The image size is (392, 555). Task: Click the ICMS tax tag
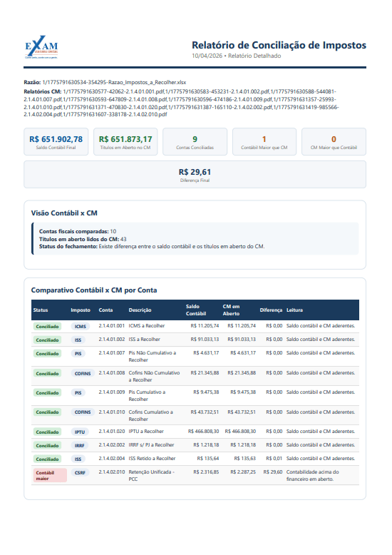click(x=81, y=326)
